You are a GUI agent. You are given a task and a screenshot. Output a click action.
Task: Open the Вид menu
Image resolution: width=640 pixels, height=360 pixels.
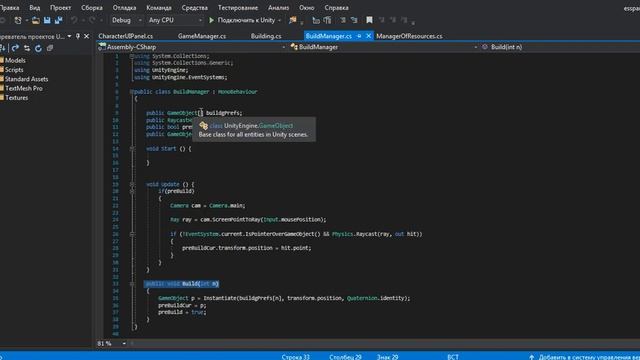pyautogui.click(x=35, y=8)
